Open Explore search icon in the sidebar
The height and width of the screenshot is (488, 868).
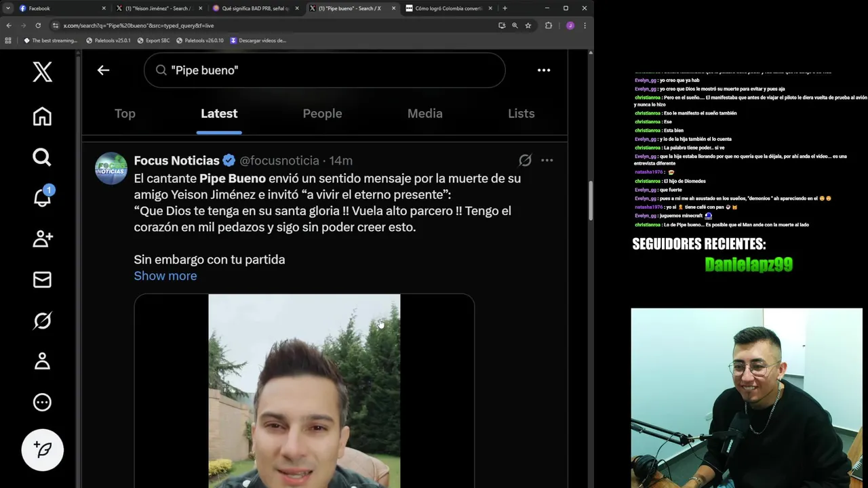(x=42, y=157)
